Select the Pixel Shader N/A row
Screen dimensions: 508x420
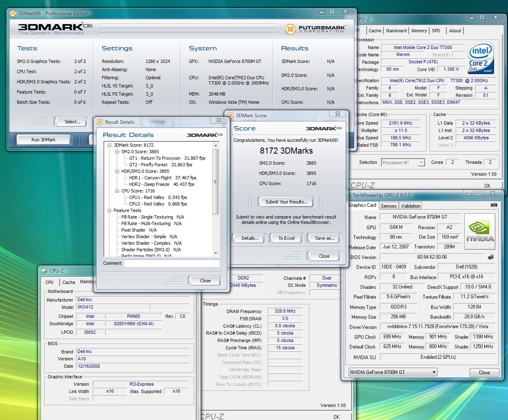coord(139,230)
